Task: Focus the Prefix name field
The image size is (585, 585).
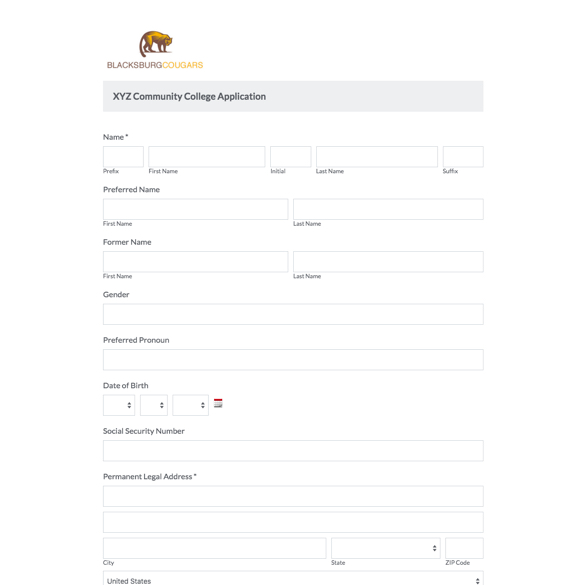Action: coord(123,157)
